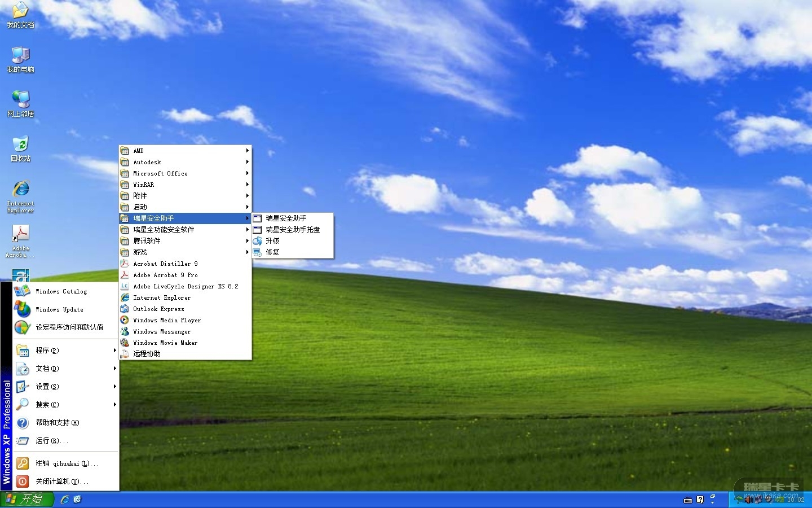812x508 pixels.
Task: Click the taskbar clock
Action: [x=796, y=500]
